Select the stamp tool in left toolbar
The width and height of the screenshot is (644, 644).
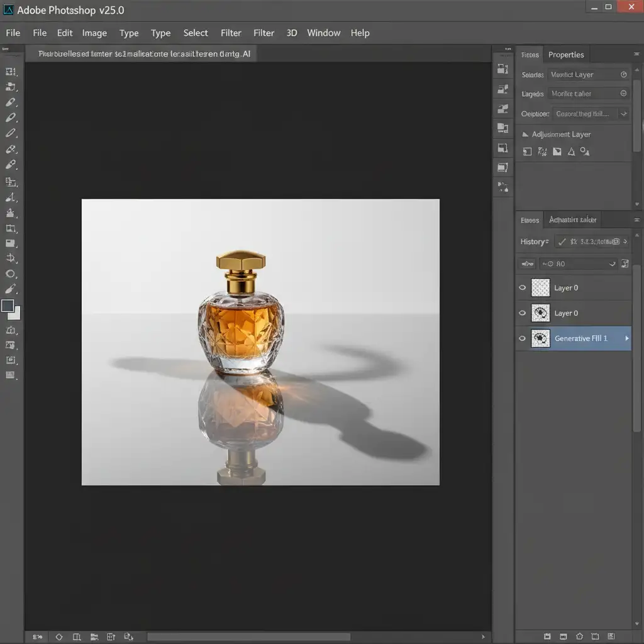[11, 213]
